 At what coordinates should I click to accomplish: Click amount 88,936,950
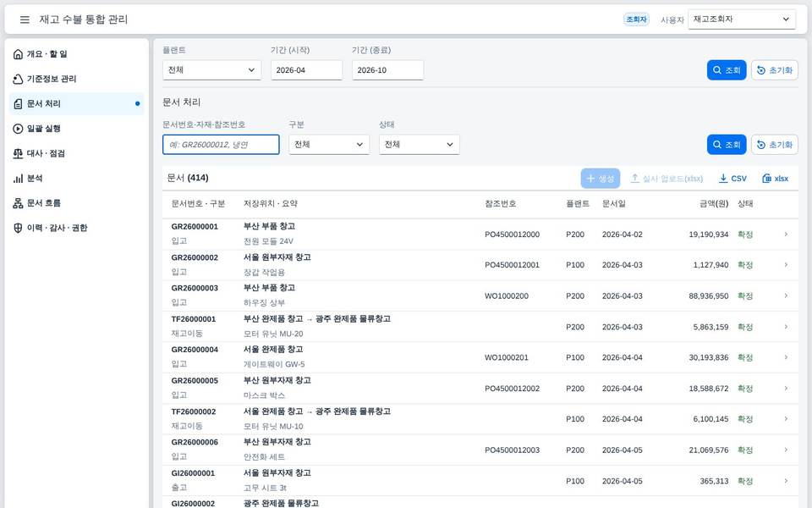pyautogui.click(x=709, y=296)
